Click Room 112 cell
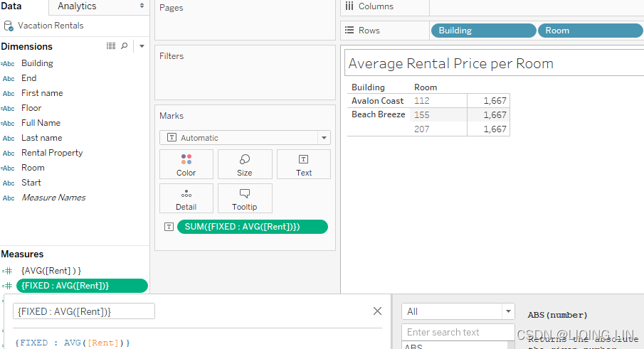This screenshot has height=349, width=644. coord(422,101)
